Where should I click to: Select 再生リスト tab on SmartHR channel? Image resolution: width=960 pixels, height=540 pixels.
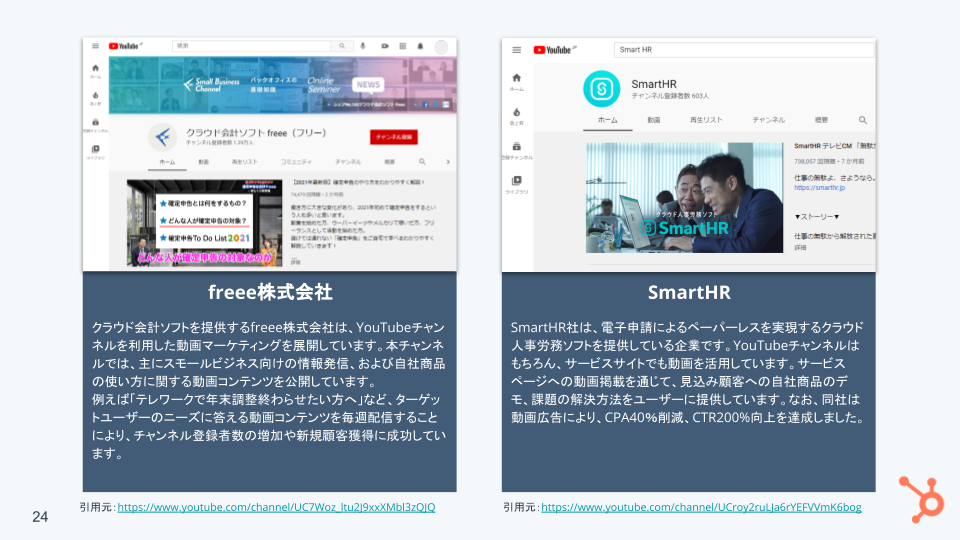coord(706,120)
